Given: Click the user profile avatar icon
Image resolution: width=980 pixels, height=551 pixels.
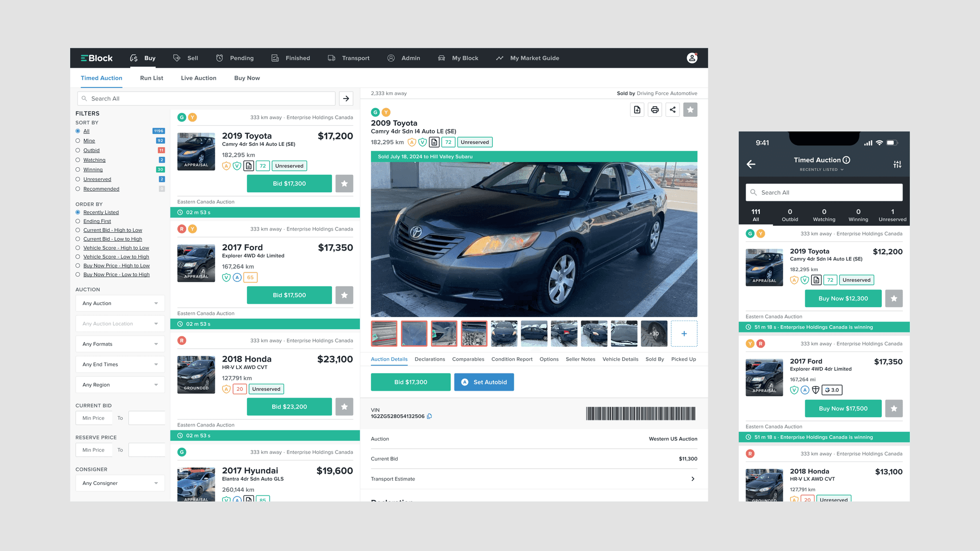Looking at the screenshot, I should tap(691, 58).
